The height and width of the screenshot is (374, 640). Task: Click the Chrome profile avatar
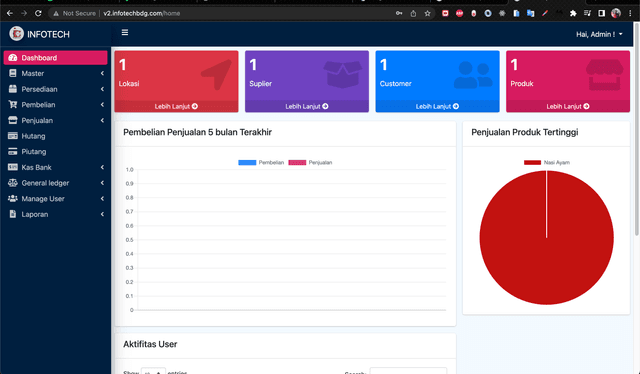point(616,13)
